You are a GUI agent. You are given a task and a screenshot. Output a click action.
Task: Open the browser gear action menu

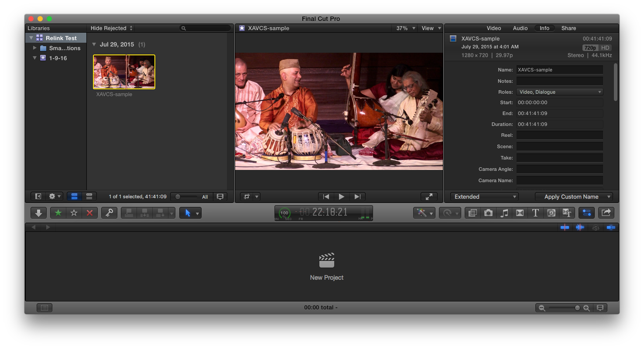tap(55, 197)
